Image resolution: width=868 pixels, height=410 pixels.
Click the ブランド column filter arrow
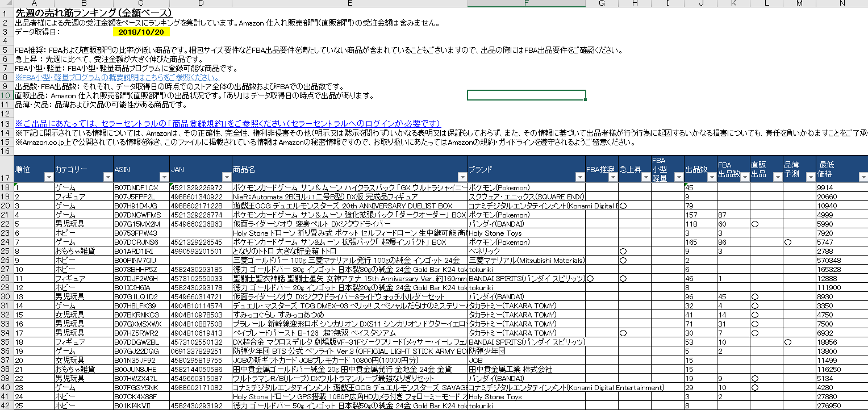579,177
